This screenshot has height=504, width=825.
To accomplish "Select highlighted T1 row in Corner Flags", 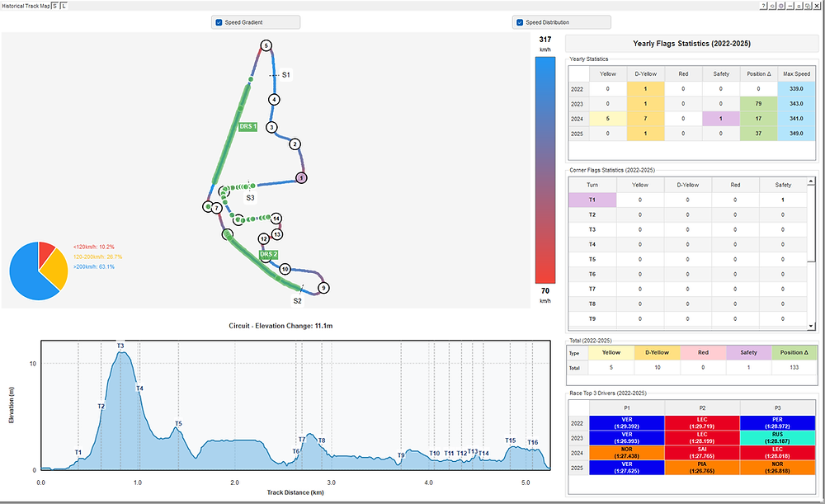I will tap(688, 200).
